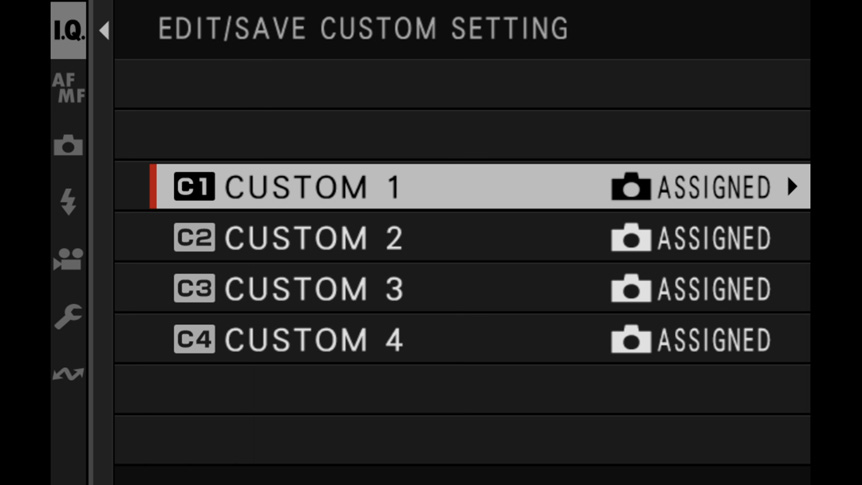The width and height of the screenshot is (862, 485).
Task: Click the camera icon on Custom 4 row
Action: pos(631,339)
